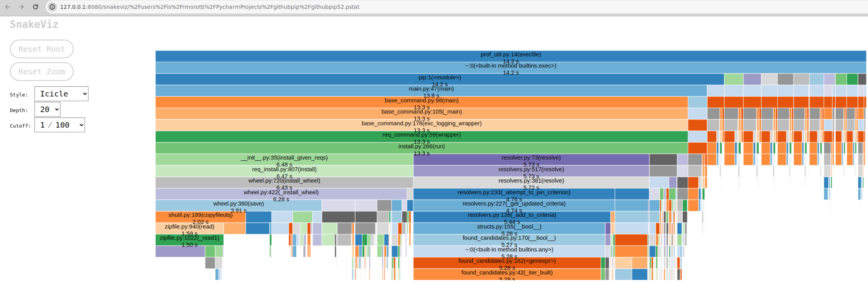Open the Depth dropdown
This screenshot has height=285, width=868.
tap(47, 109)
